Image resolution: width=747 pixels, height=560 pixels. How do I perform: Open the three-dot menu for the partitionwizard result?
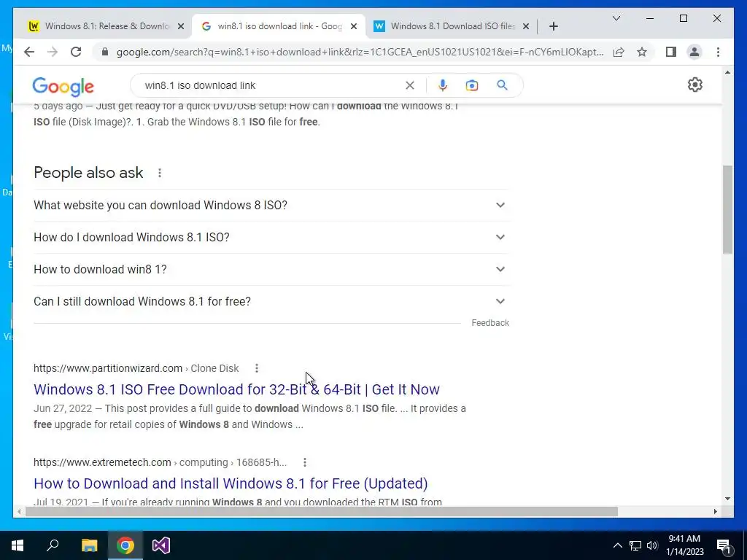(257, 368)
